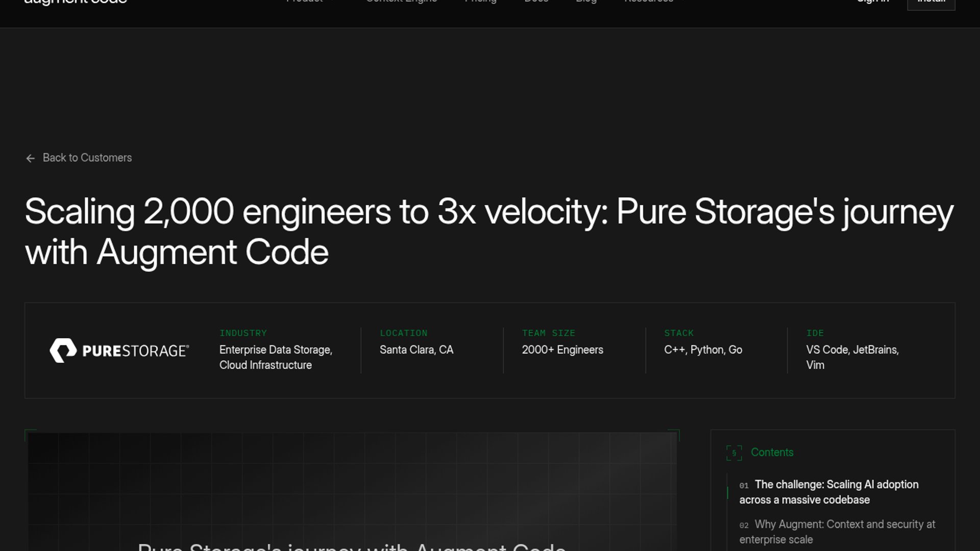Open the Pricing nav item
980x551 pixels.
480,2
